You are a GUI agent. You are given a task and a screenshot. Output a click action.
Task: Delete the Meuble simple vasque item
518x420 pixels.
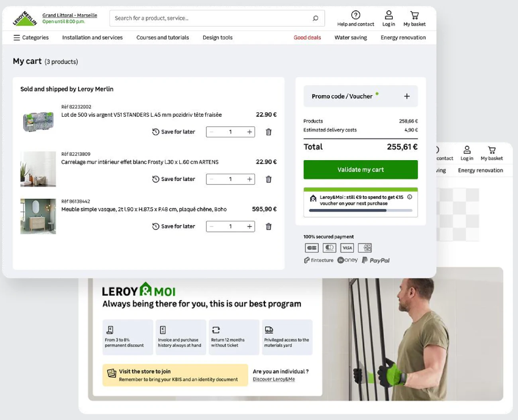point(269,227)
